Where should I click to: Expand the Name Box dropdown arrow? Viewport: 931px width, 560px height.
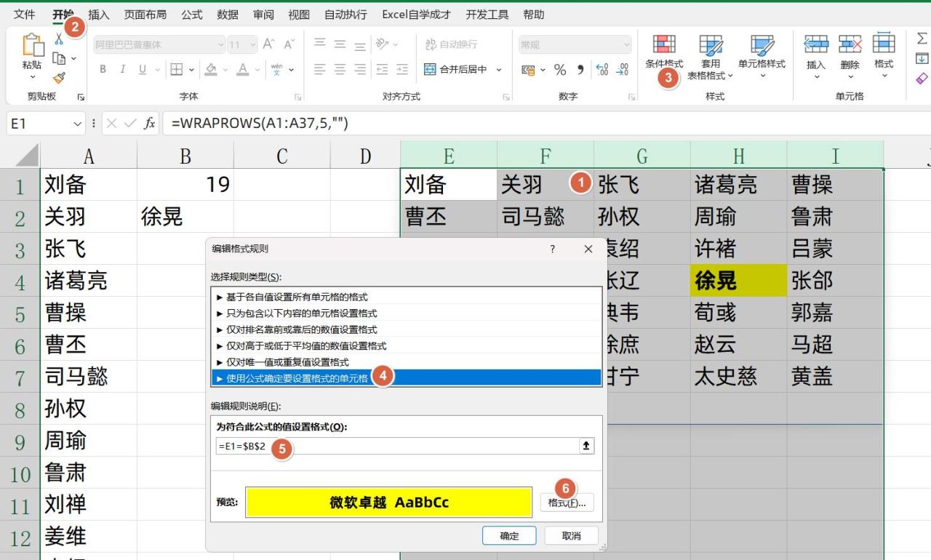coord(79,124)
